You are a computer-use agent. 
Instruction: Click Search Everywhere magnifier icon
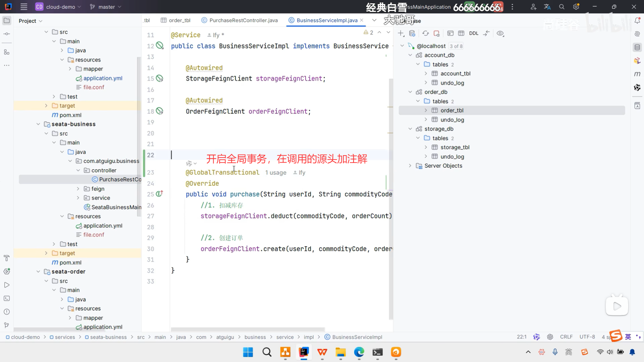pyautogui.click(x=561, y=7)
